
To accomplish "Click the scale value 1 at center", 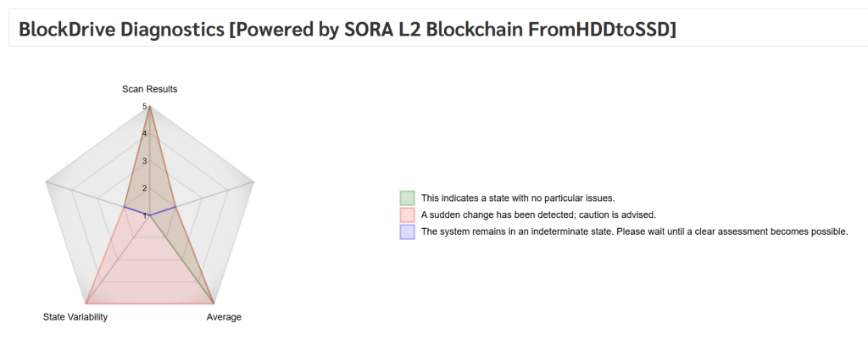I will tap(145, 216).
